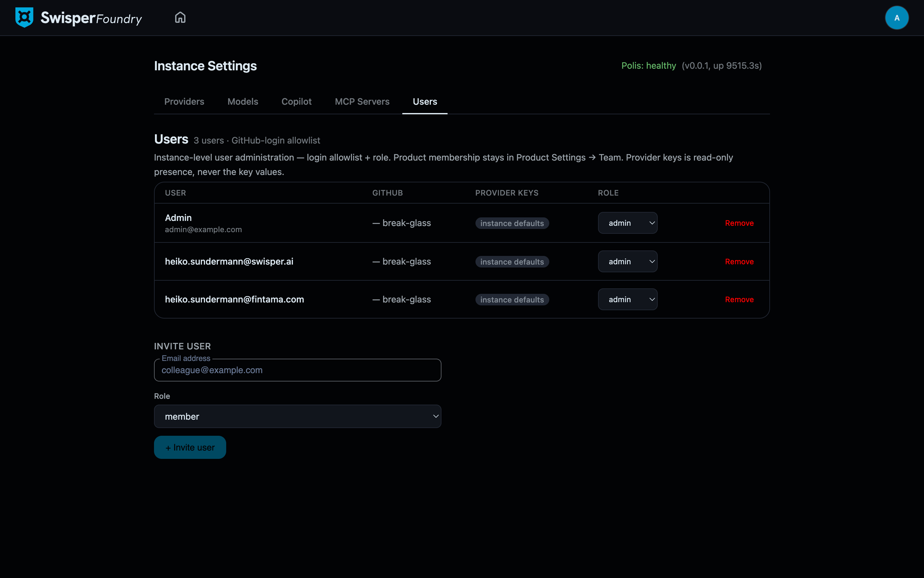Viewport: 924px width, 578px height.
Task: Remove the Admin user
Action: [x=739, y=223]
